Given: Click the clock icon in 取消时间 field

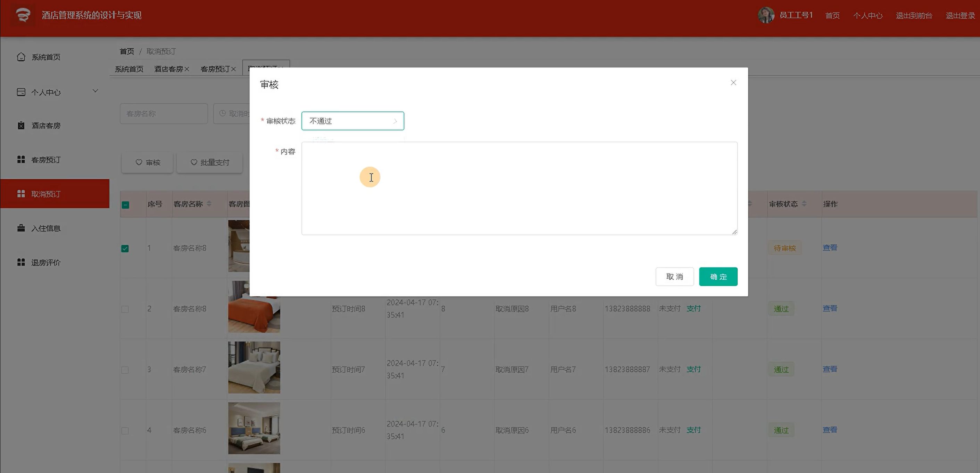Looking at the screenshot, I should [x=223, y=113].
